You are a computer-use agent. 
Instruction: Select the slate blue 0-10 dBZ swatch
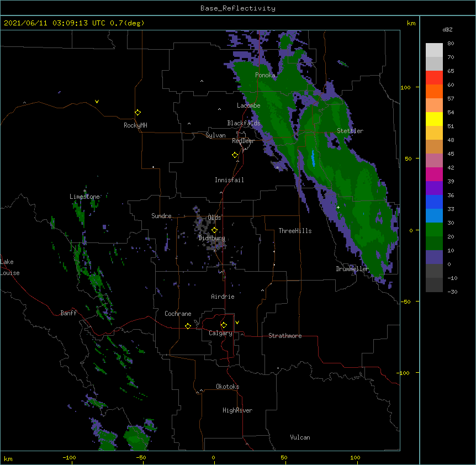(434, 257)
